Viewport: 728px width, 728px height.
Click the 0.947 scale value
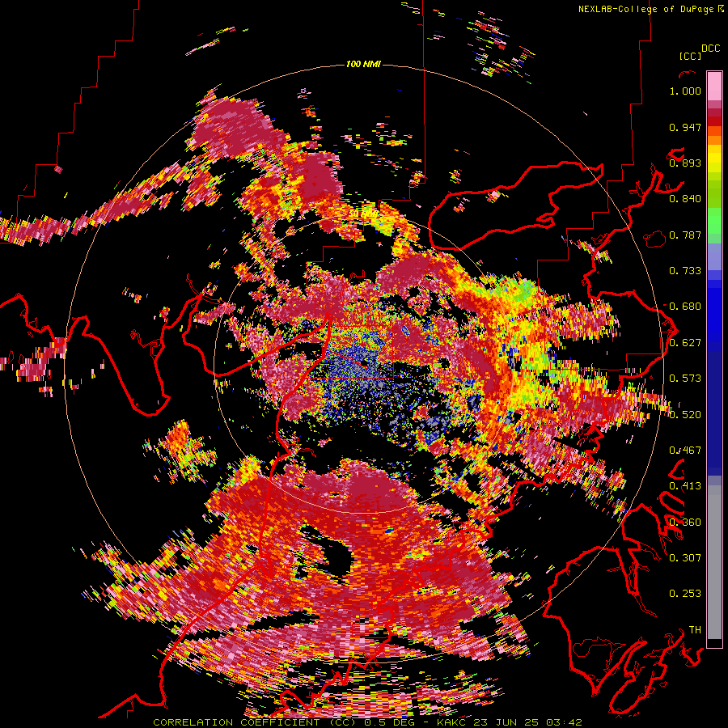click(685, 127)
